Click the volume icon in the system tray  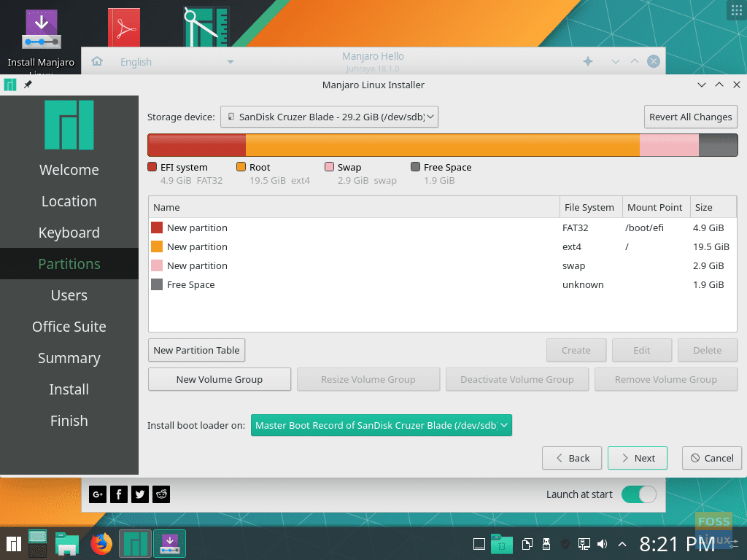click(601, 543)
